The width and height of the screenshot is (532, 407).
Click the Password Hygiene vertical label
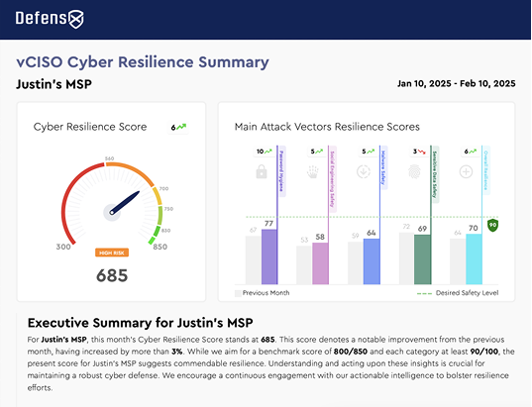click(x=281, y=171)
